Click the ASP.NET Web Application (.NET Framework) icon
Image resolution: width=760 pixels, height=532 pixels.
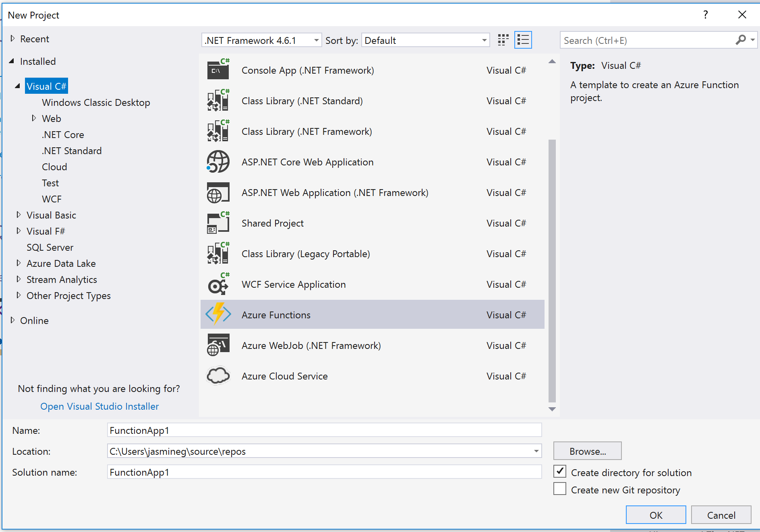click(218, 192)
